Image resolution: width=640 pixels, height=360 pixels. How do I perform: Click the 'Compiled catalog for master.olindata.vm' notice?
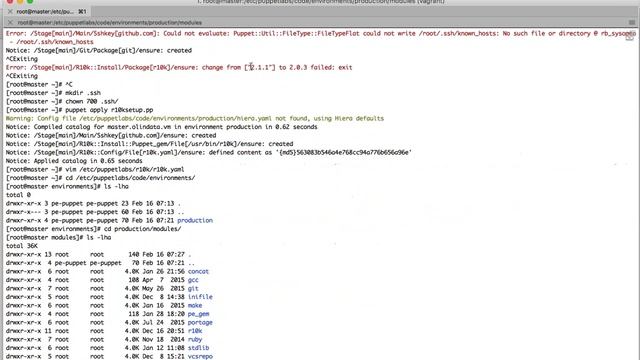click(x=161, y=127)
